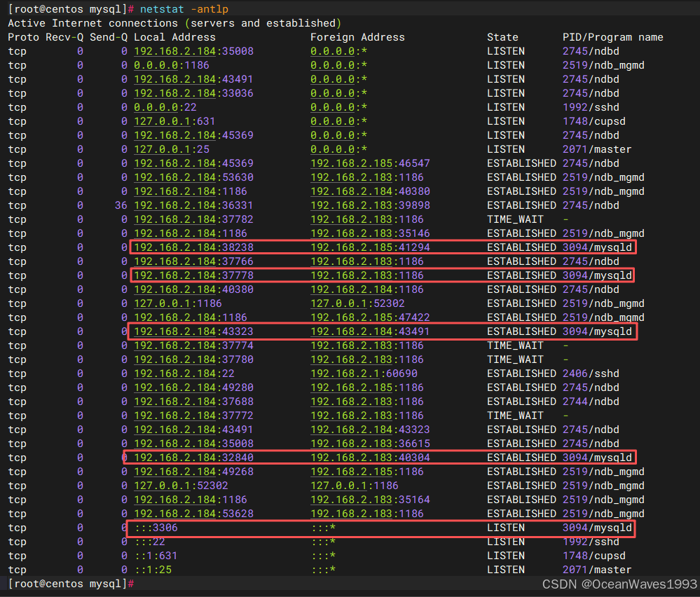
Task: Click local address 192.168.2.184:37766
Action: point(194,261)
